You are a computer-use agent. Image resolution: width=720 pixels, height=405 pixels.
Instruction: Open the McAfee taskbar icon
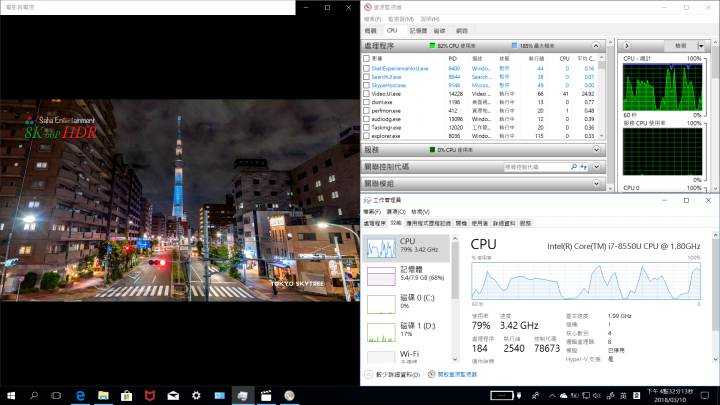click(150, 395)
